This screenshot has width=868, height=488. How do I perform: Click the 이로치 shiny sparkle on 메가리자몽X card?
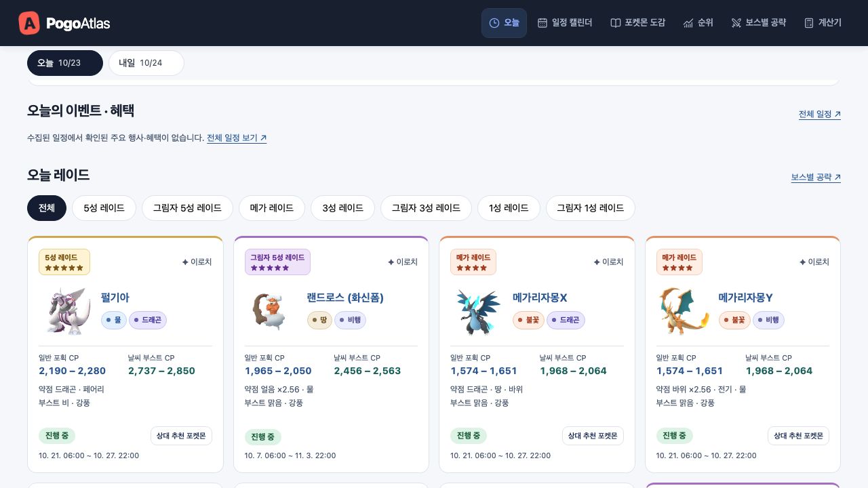coord(608,262)
